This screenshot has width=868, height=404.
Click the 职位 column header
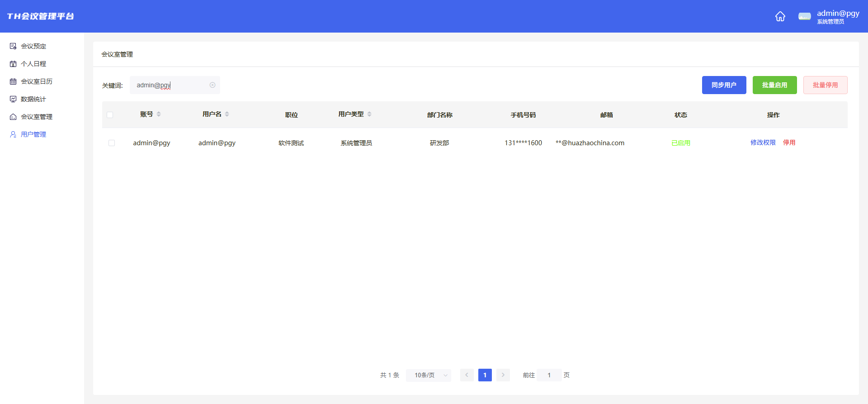point(292,115)
